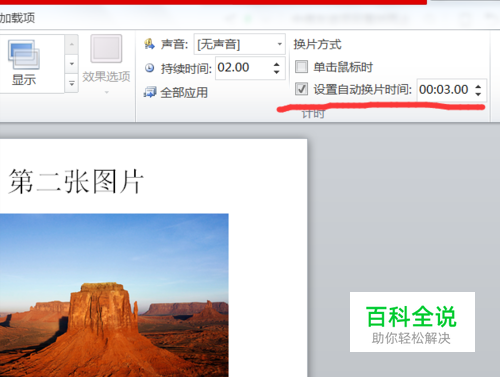Image resolution: width=500 pixels, height=377 pixels.
Task: Decrease 持续时间 with the down arrow
Action: tap(277, 72)
